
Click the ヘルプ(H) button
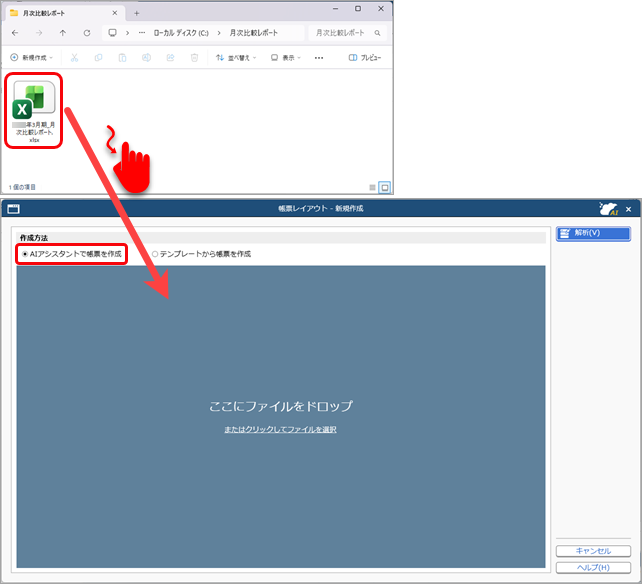(593, 567)
